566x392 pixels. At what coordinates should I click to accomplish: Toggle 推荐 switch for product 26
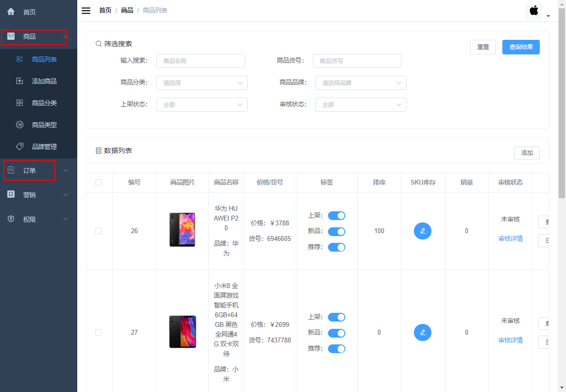(x=336, y=247)
